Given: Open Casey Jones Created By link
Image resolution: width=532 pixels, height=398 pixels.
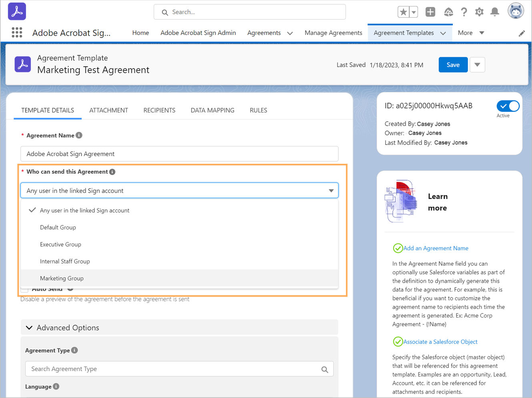Looking at the screenshot, I should [x=434, y=124].
